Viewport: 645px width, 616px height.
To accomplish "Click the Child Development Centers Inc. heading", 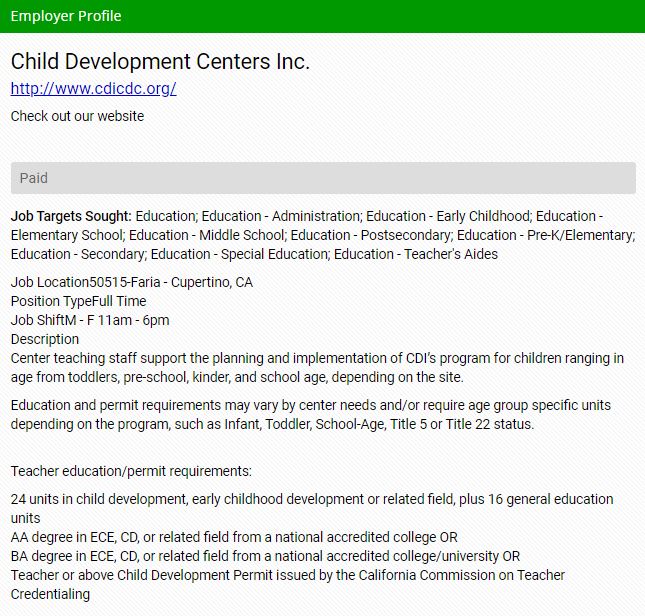I will tap(160, 61).
